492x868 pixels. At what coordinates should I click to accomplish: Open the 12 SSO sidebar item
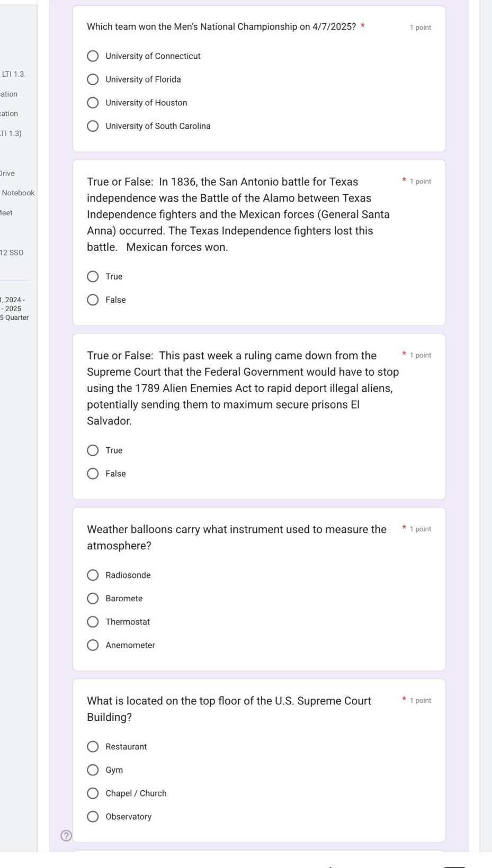12,252
